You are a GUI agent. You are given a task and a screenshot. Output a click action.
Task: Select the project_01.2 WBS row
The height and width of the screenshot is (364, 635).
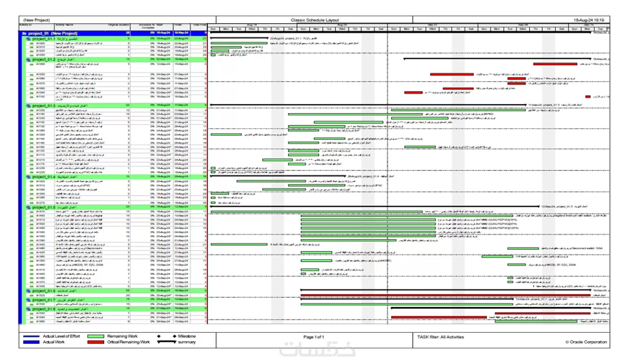[x=116, y=59]
